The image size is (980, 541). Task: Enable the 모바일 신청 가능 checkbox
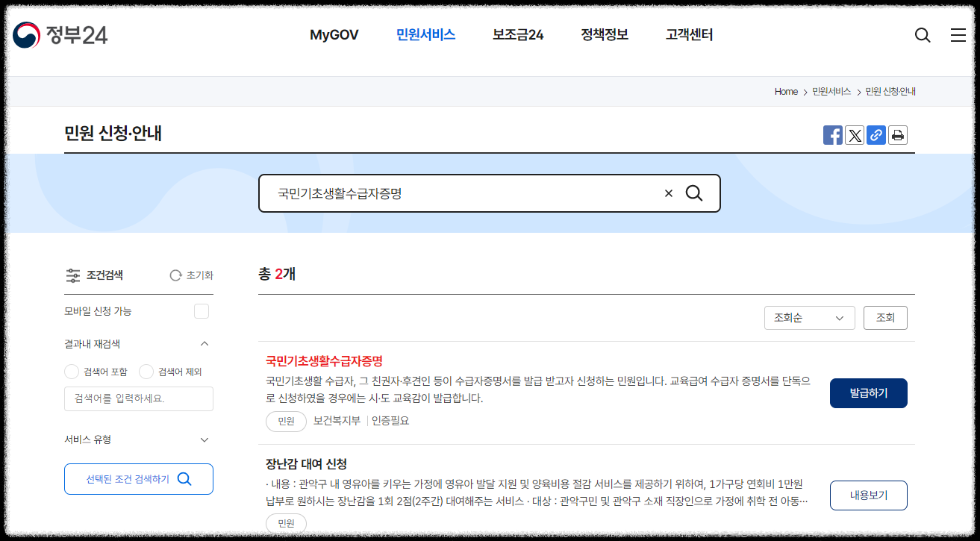[x=202, y=310]
